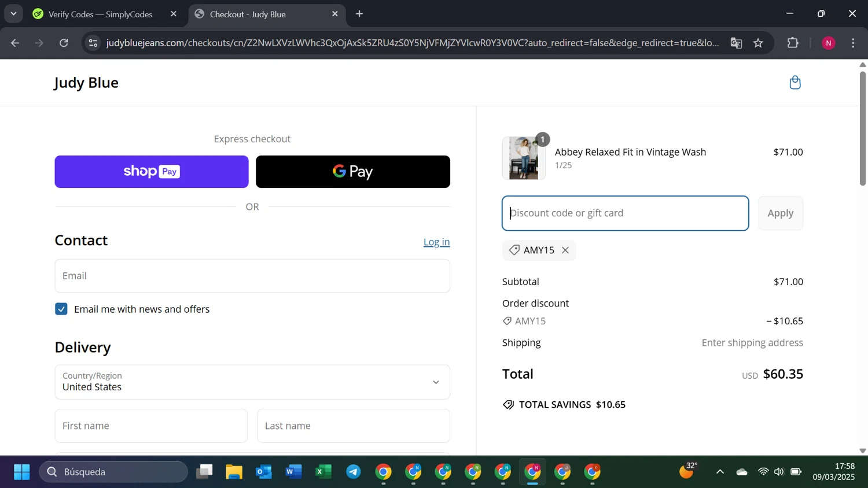This screenshot has height=488, width=868.
Task: Click the Búsqueda taskbar search box
Action: (x=113, y=472)
